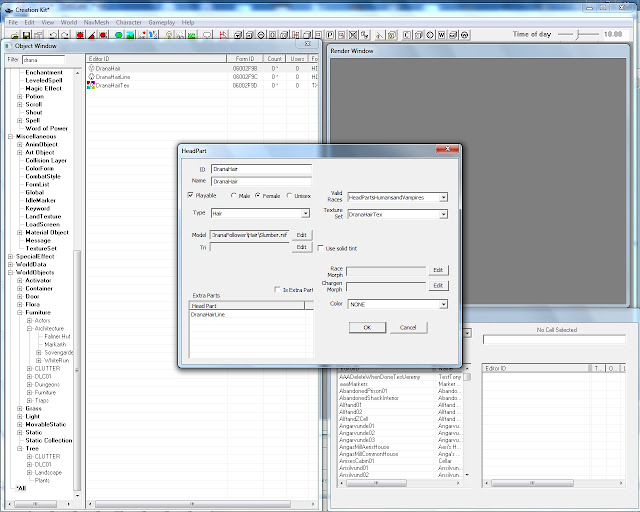Open the Gameplay menu
Image resolution: width=640 pixels, height=512 pixels.
pyautogui.click(x=162, y=22)
